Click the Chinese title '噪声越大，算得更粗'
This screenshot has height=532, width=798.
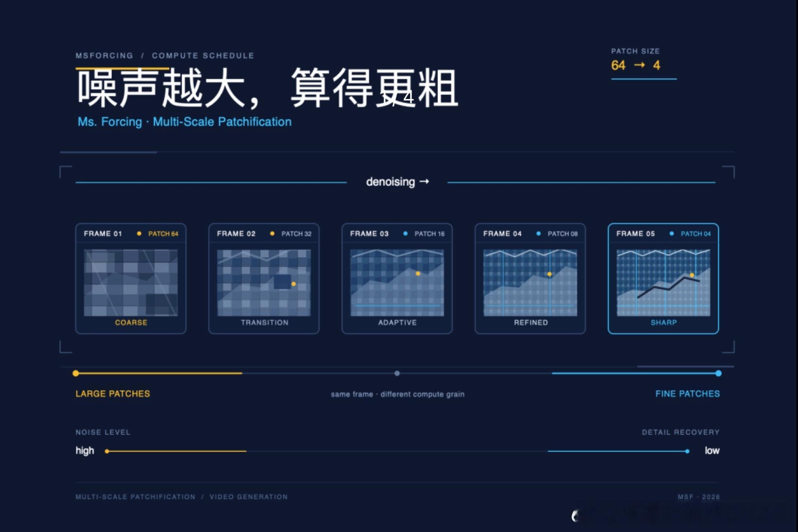coord(268,88)
